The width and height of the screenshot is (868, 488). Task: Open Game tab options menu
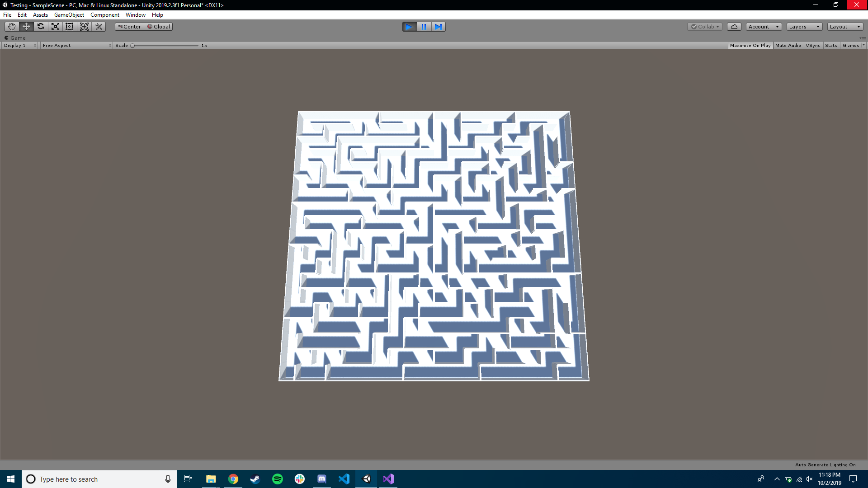863,38
